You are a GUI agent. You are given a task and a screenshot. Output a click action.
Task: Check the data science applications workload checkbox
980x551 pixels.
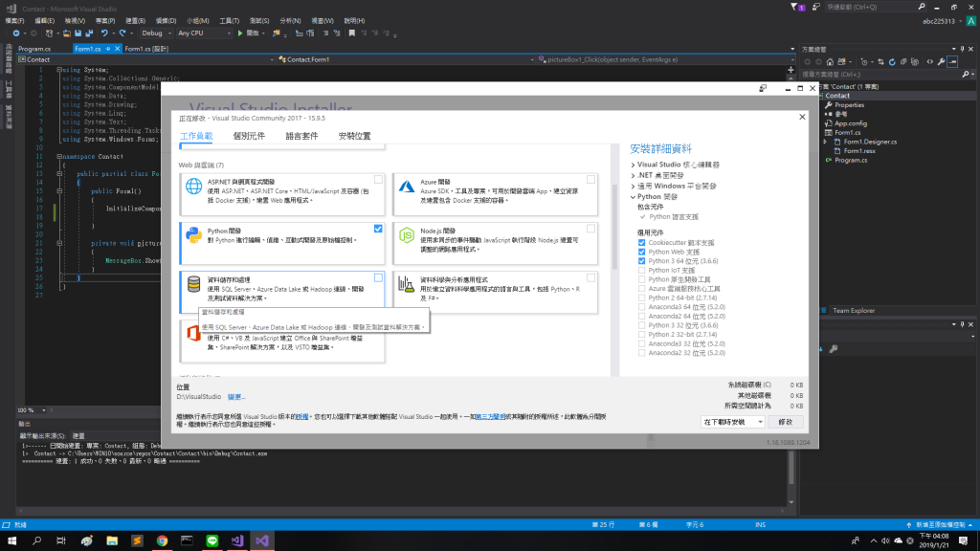point(590,277)
